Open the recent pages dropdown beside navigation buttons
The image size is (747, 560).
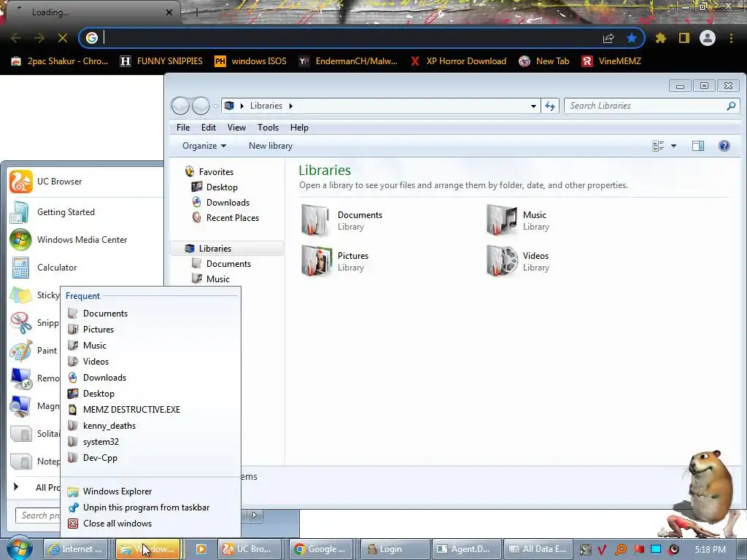point(215,106)
